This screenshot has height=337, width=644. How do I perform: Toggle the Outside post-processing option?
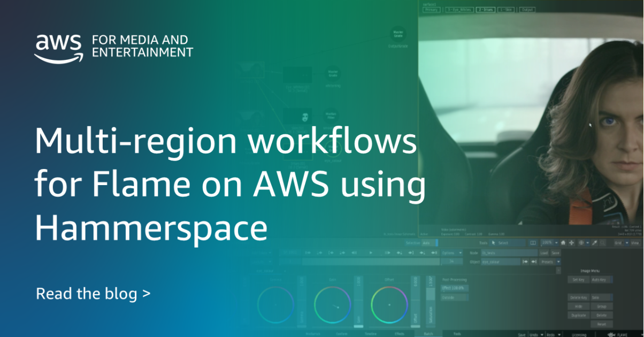pyautogui.click(x=455, y=297)
